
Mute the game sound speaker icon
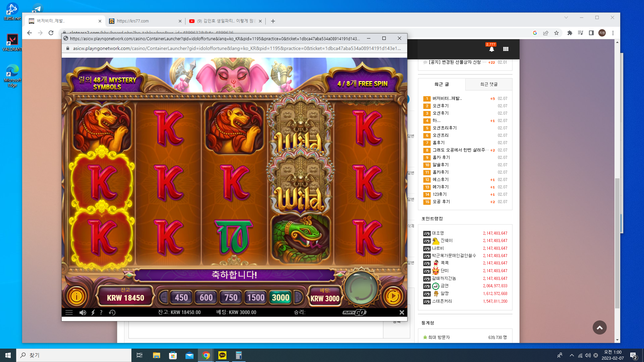click(83, 312)
